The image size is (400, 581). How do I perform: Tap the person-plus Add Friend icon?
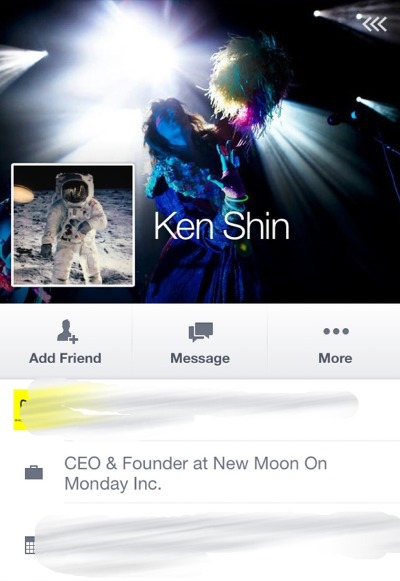67,331
